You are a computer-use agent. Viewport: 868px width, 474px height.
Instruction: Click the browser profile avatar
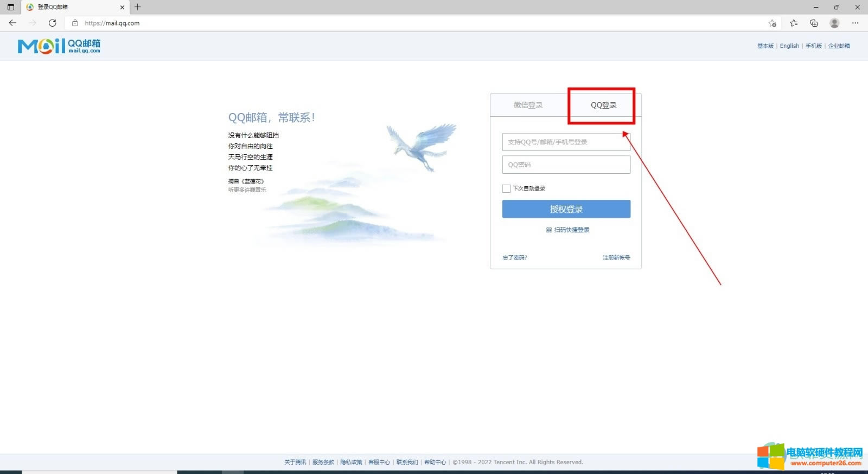[834, 23]
